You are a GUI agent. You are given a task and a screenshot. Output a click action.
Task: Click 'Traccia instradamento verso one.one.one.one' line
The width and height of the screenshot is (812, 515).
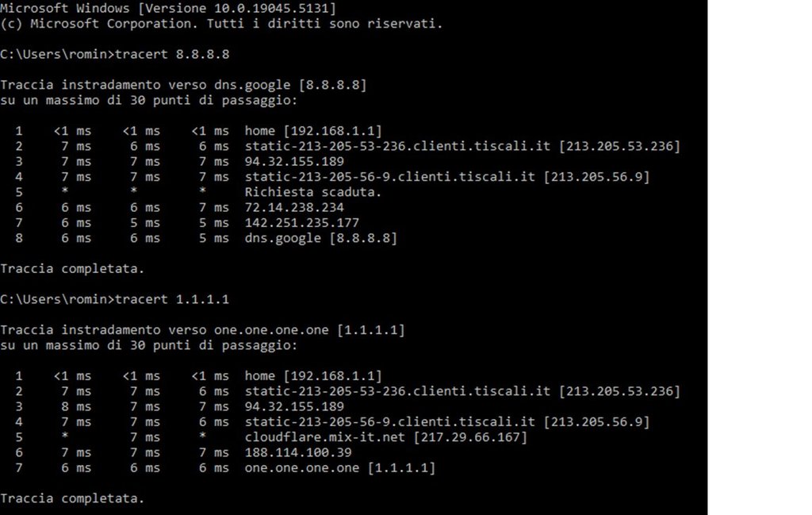202,330
